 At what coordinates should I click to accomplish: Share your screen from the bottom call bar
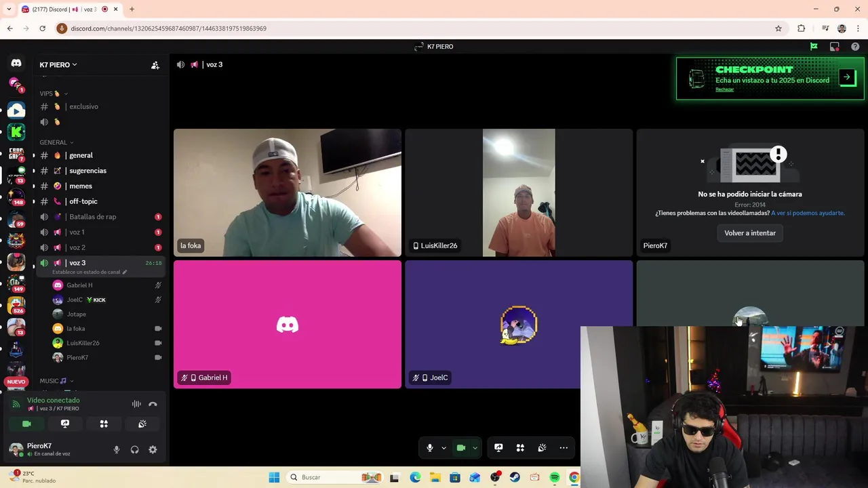[498, 448]
